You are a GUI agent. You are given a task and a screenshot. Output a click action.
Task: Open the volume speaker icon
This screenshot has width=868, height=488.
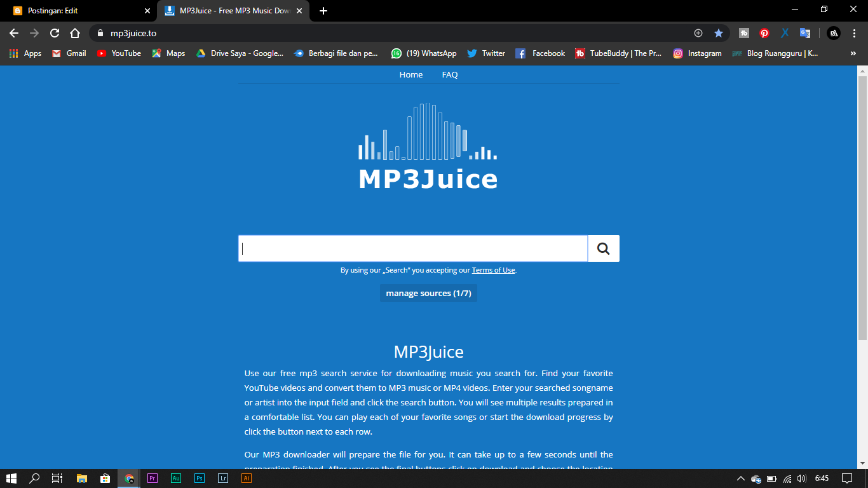(x=802, y=478)
